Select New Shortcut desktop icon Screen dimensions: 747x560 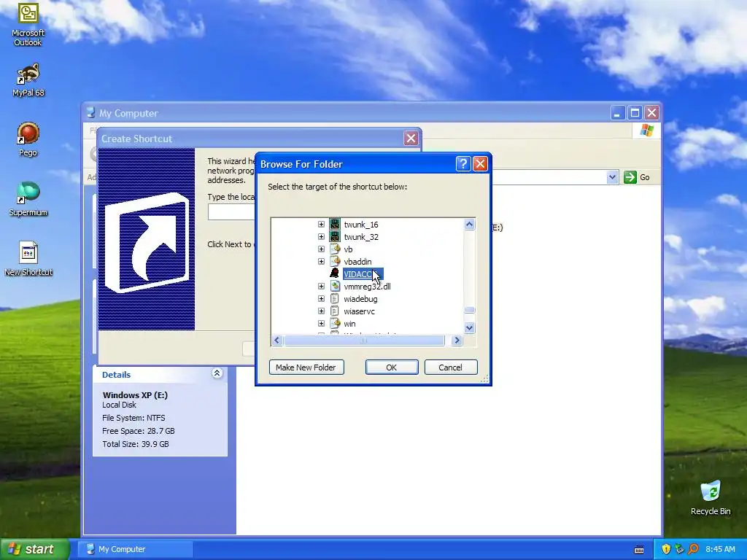(x=28, y=259)
